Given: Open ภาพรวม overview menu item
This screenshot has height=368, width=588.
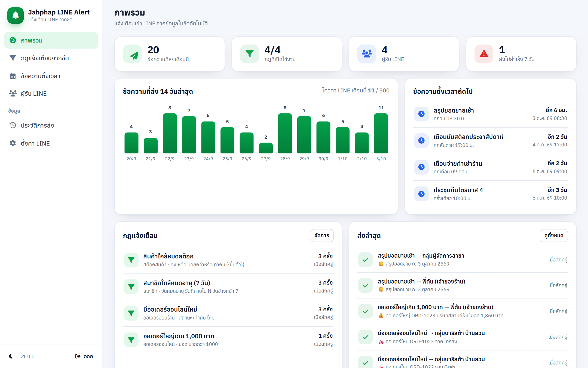Looking at the screenshot, I should click(x=51, y=40).
